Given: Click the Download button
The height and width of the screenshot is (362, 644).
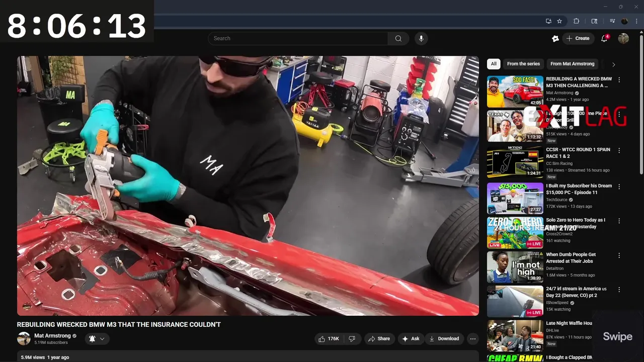Looking at the screenshot, I should coord(444,339).
